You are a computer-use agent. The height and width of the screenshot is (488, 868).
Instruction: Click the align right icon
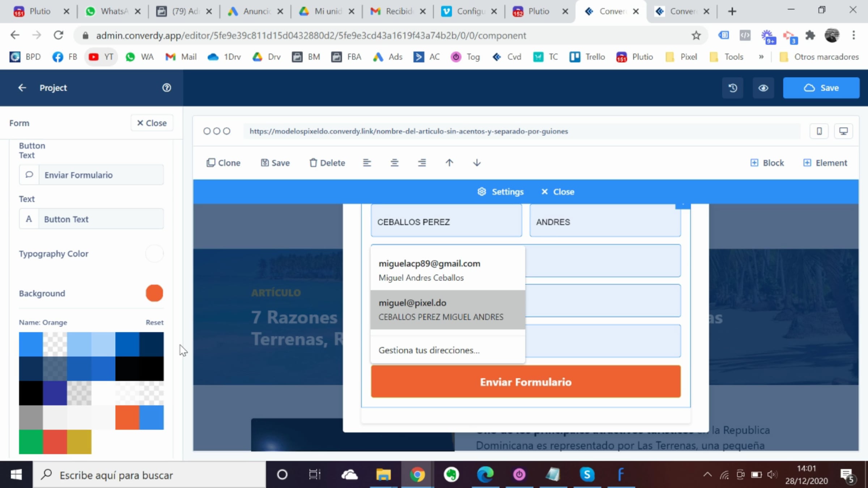[422, 163]
